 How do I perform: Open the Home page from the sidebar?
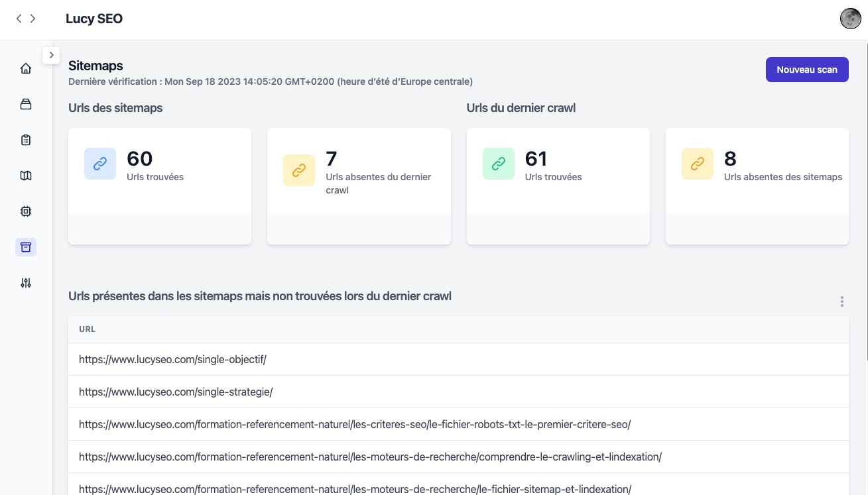pyautogui.click(x=26, y=68)
